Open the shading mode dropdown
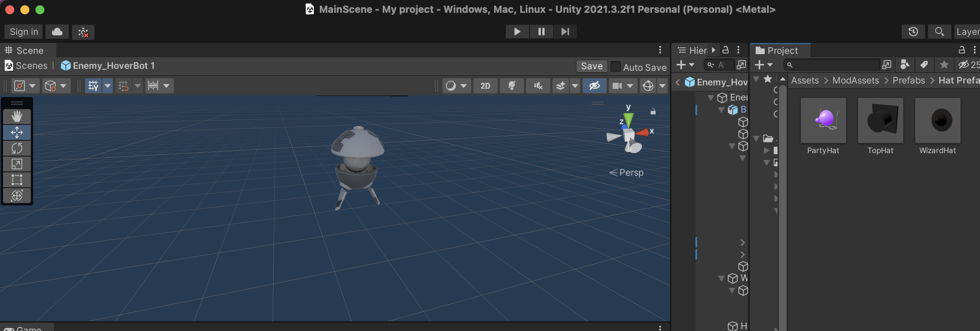This screenshot has width=980, height=331. point(456,86)
